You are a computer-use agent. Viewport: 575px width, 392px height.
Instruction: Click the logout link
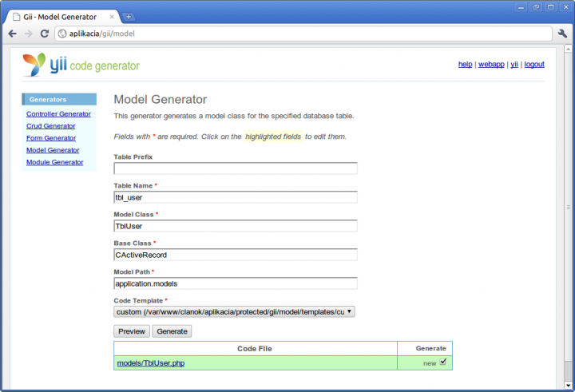(x=534, y=64)
